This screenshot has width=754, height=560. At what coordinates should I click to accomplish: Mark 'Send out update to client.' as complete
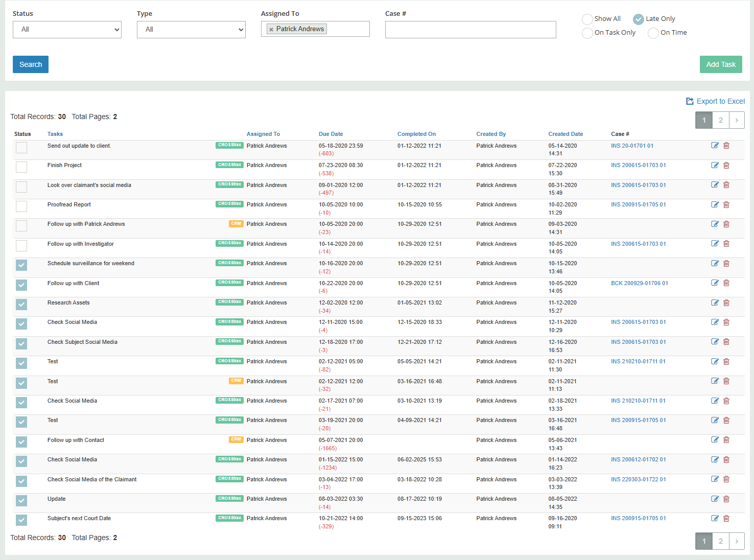(21, 148)
